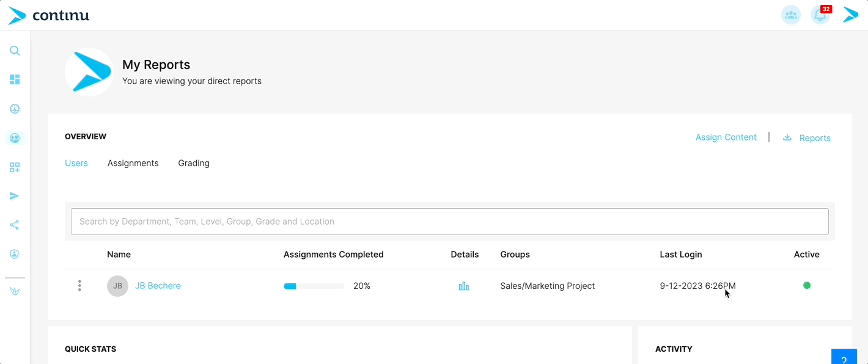Viewport: 868px width, 364px height.
Task: Click the paper-plane send icon in sidebar
Action: [x=15, y=196]
